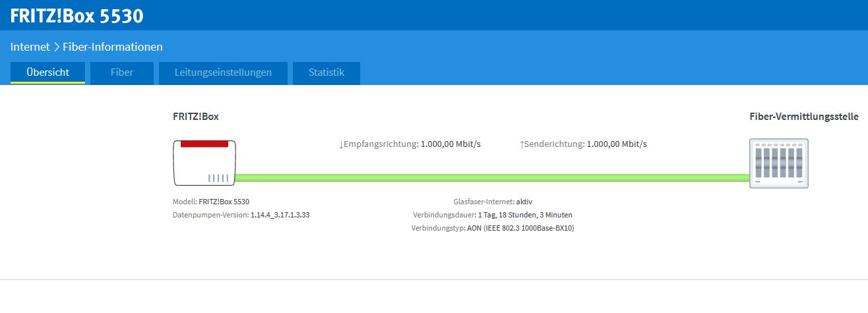Click the FRITZ!Box router device icon
Image resolution: width=868 pixels, height=313 pixels.
click(x=204, y=163)
